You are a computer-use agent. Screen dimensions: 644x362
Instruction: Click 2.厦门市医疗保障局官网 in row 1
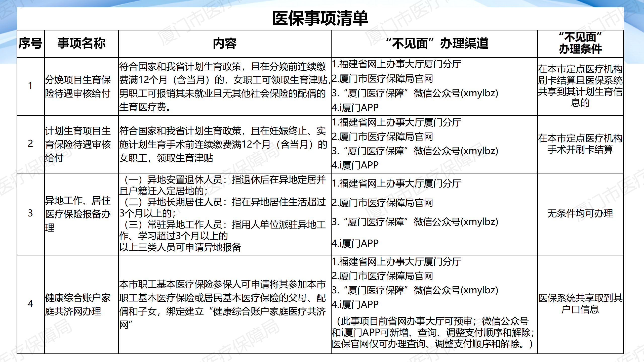tap(382, 79)
